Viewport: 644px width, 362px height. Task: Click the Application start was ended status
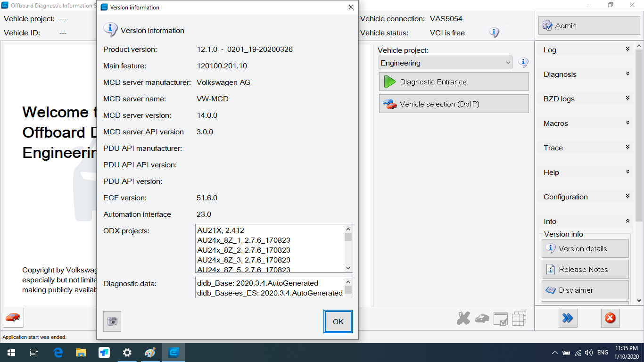(34, 337)
